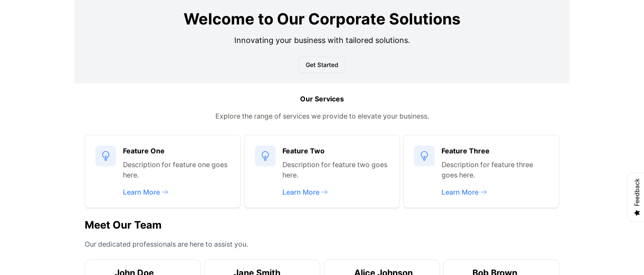Screen dimensions: 644x275
Task: Click the Feature Two lightbulb icon
Action: tap(265, 156)
